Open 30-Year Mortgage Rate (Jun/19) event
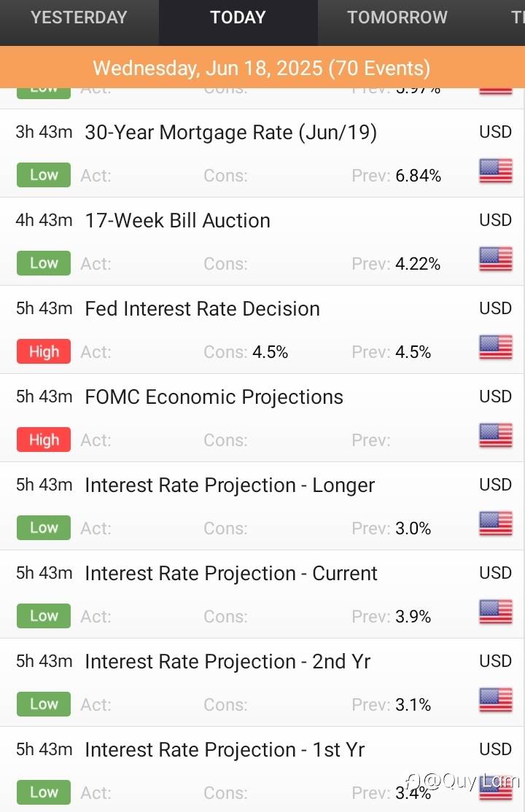Image resolution: width=525 pixels, height=812 pixels. pos(230,133)
